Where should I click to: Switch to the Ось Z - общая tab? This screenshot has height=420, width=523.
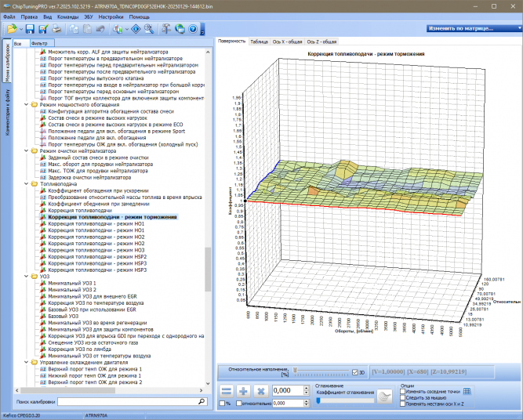(321, 42)
